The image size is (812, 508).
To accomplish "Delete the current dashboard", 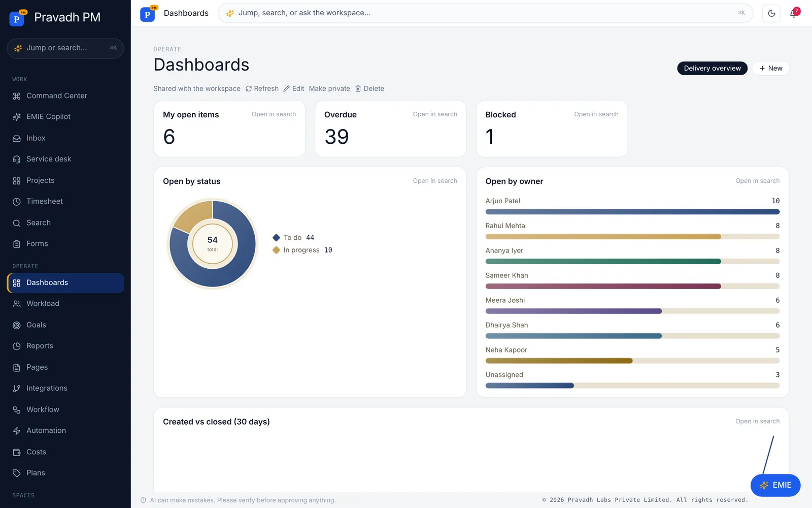I will click(x=369, y=88).
